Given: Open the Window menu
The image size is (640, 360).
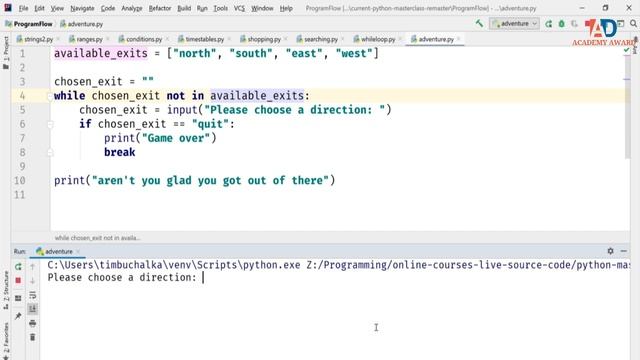Looking at the screenshot, I should click(262, 8).
